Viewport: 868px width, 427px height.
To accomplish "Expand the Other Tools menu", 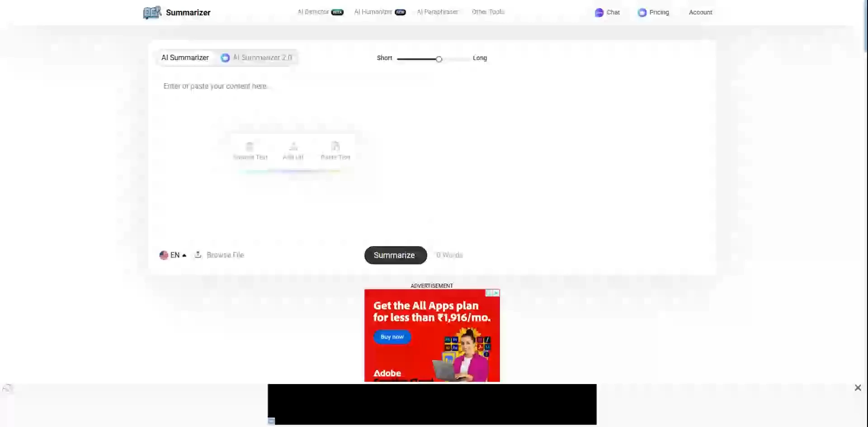I will point(488,12).
